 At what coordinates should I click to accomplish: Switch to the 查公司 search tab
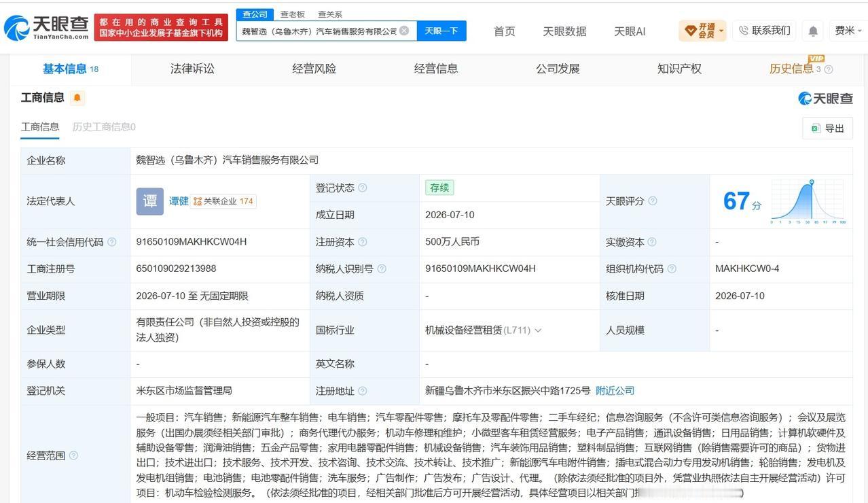255,14
